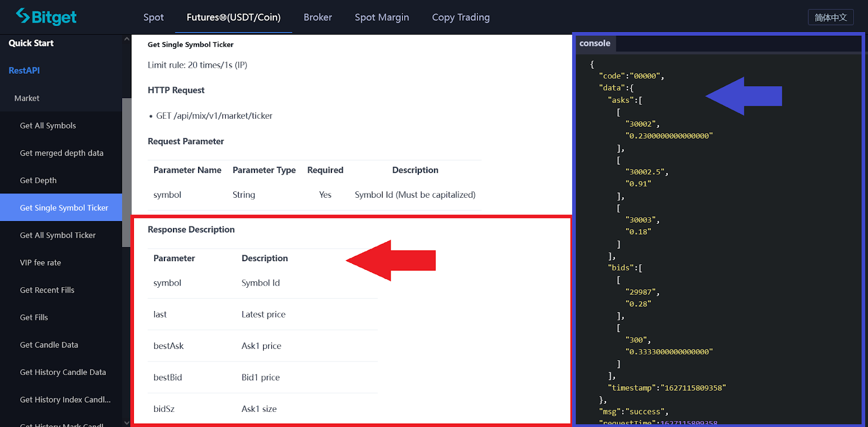Click the String parameter type cell
Image resolution: width=868 pixels, height=427 pixels.
coord(244,195)
